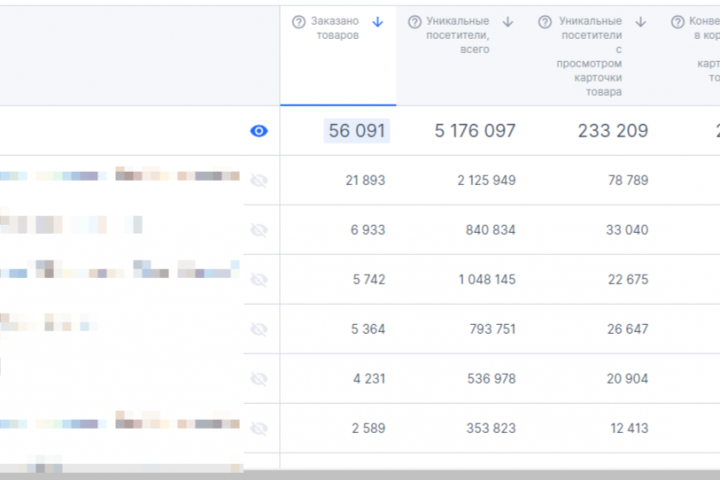Click cell 353 823
Viewport: 720px width, 480px height.
click(x=491, y=429)
